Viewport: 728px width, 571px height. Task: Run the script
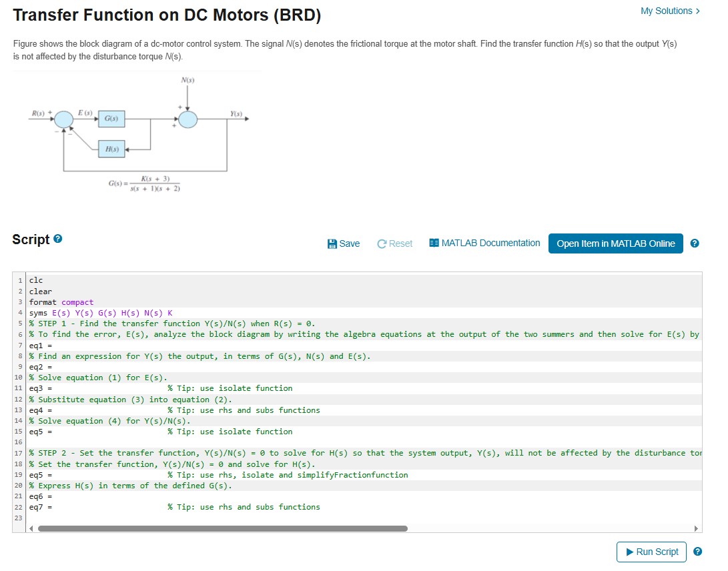tap(651, 552)
